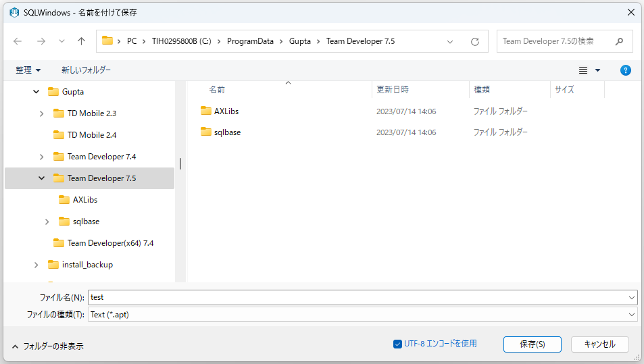Open recent locations dropdown arrow
Viewport: 644px width, 364px height.
(x=61, y=41)
